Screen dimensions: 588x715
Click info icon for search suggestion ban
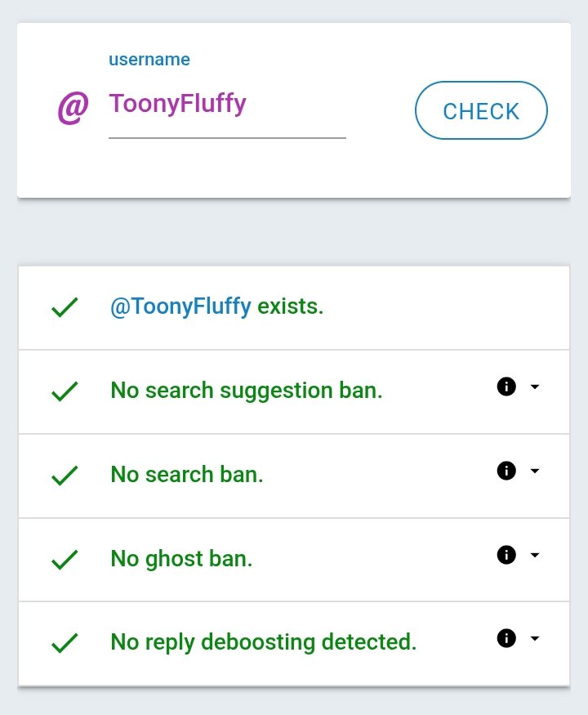point(506,387)
